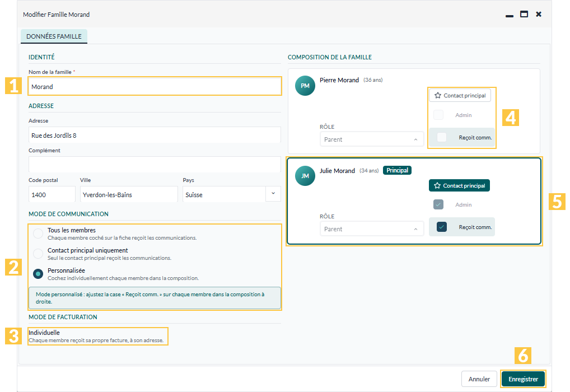Select the Tous les membres communication mode
The width and height of the screenshot is (570, 392).
tap(38, 234)
